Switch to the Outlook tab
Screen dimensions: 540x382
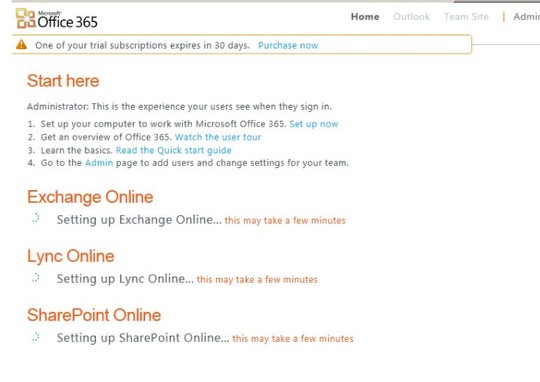412,17
